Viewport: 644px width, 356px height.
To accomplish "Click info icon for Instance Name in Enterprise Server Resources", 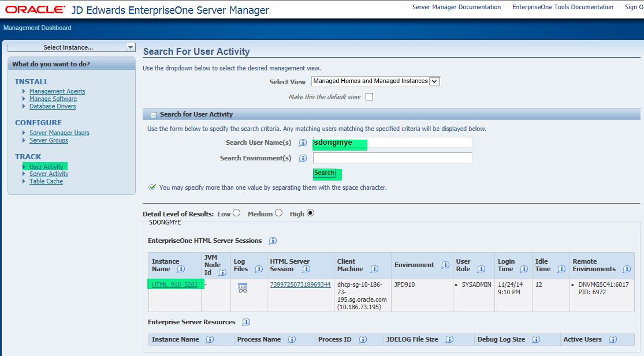I will point(210,340).
